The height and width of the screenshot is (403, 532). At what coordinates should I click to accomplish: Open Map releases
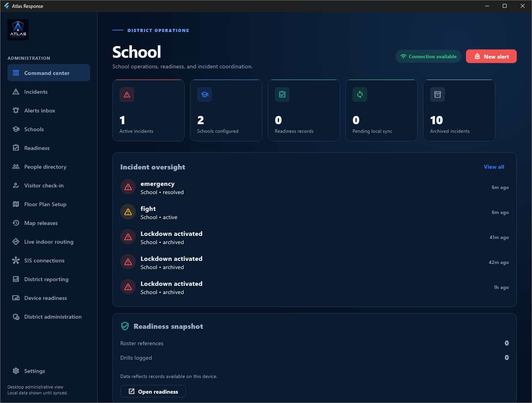[49, 223]
